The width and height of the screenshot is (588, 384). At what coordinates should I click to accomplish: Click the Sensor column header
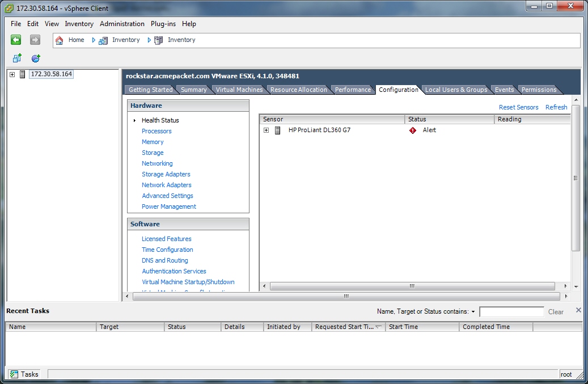point(332,119)
